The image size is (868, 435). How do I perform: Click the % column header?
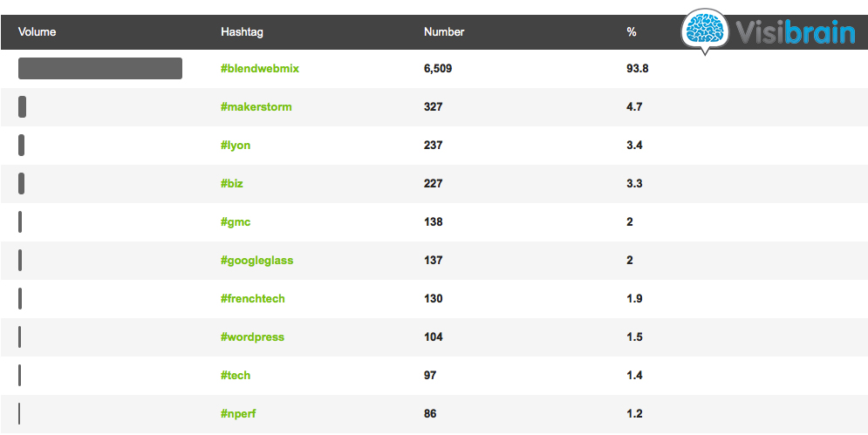point(632,32)
